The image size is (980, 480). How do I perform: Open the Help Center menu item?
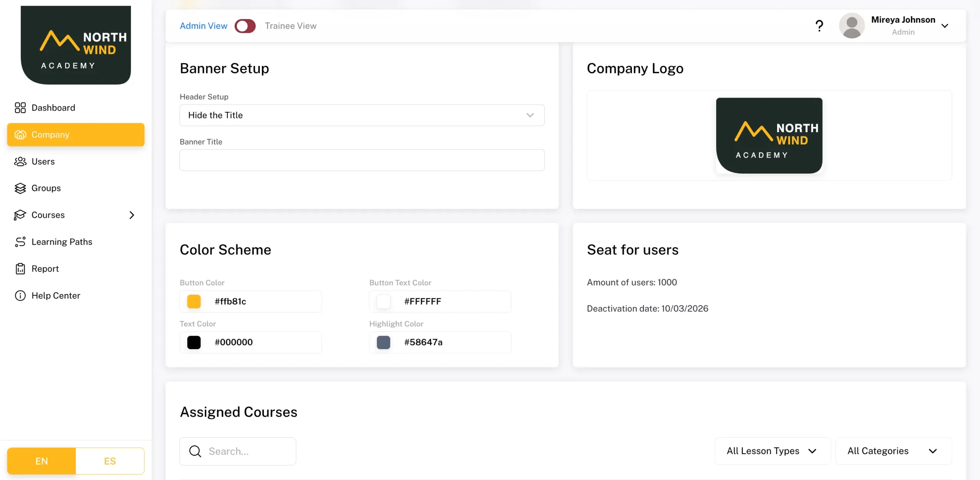[x=76, y=296]
